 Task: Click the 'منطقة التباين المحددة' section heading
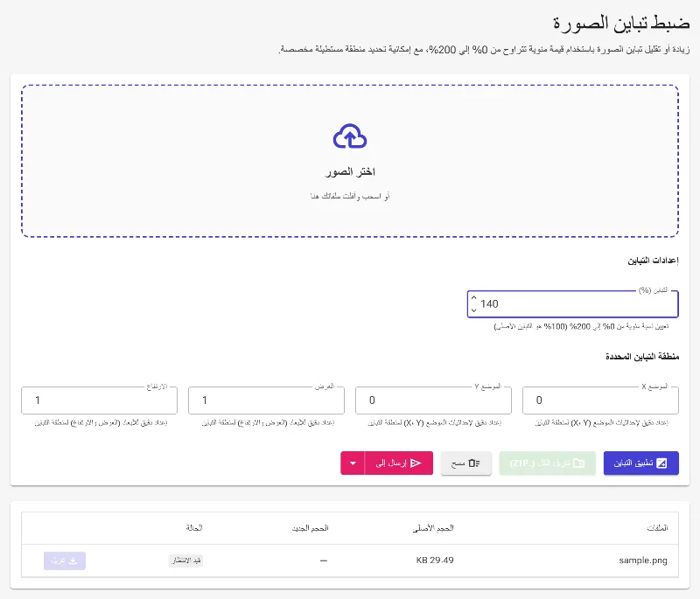(642, 357)
